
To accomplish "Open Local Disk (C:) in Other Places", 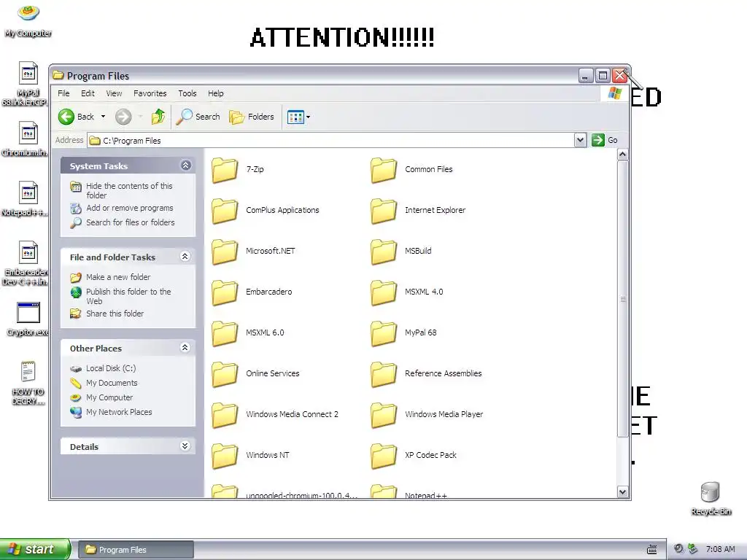I will (x=111, y=368).
